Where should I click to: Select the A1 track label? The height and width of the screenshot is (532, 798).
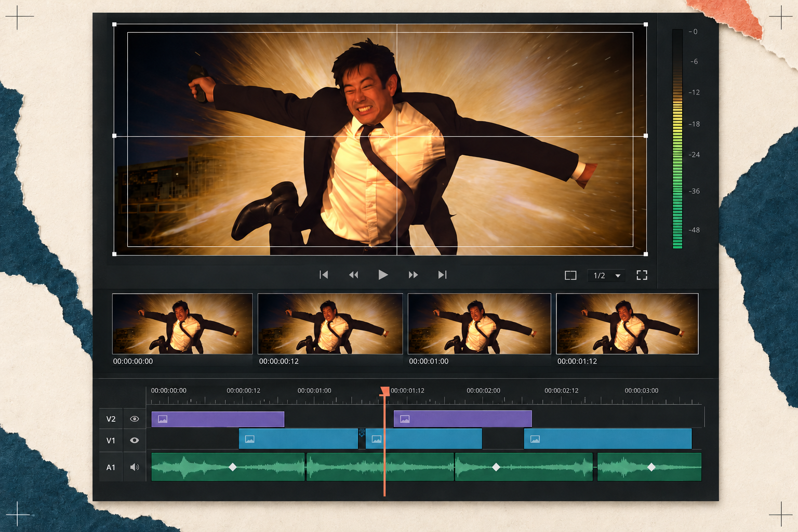(111, 467)
